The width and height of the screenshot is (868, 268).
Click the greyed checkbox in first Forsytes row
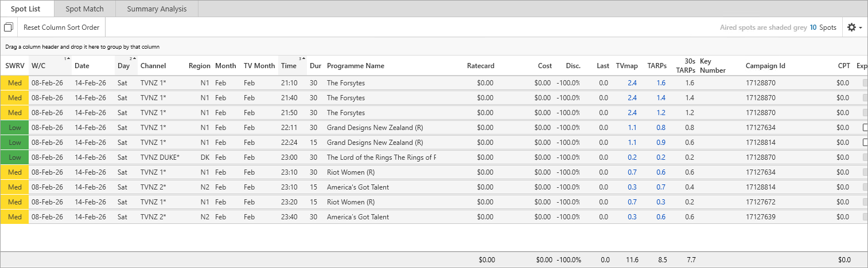pyautogui.click(x=865, y=83)
